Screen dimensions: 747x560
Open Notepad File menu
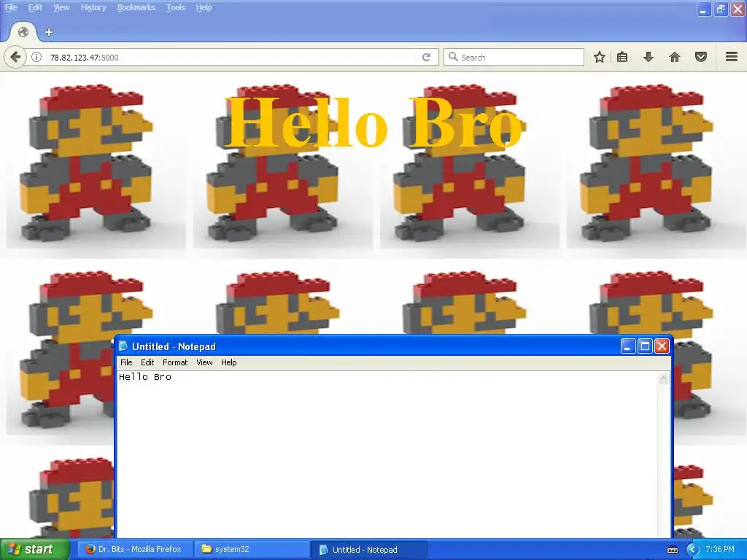point(126,362)
